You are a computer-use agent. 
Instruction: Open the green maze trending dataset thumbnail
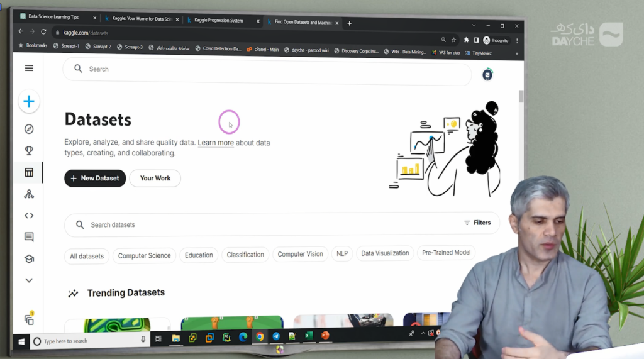click(x=118, y=324)
